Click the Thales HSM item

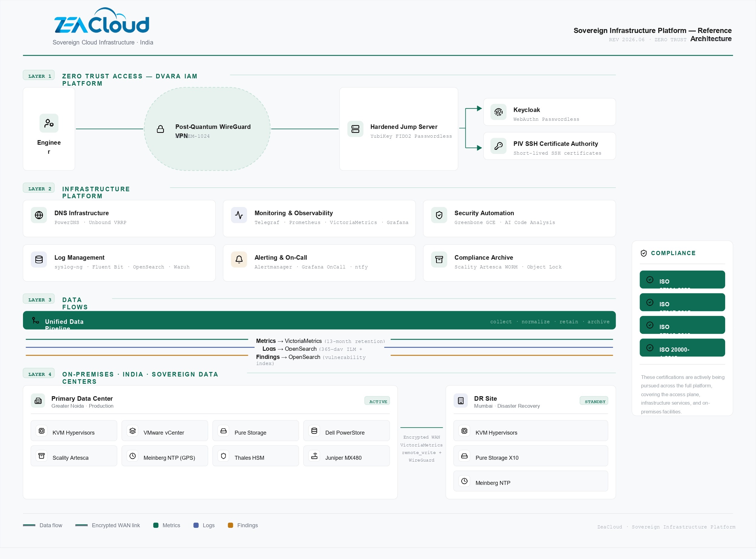coord(256,456)
